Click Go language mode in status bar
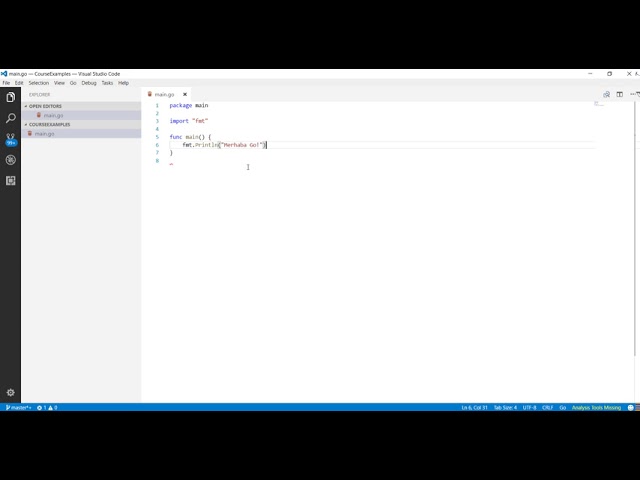 pos(562,407)
